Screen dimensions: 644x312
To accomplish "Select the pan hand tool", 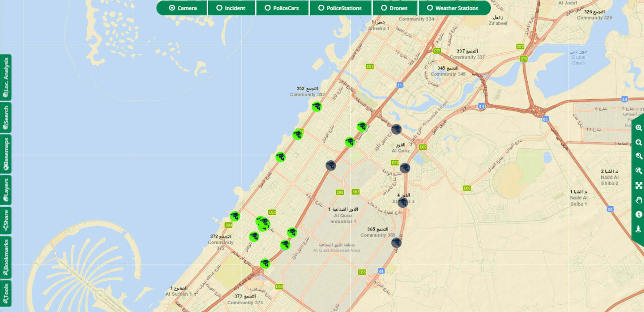I will click(638, 200).
